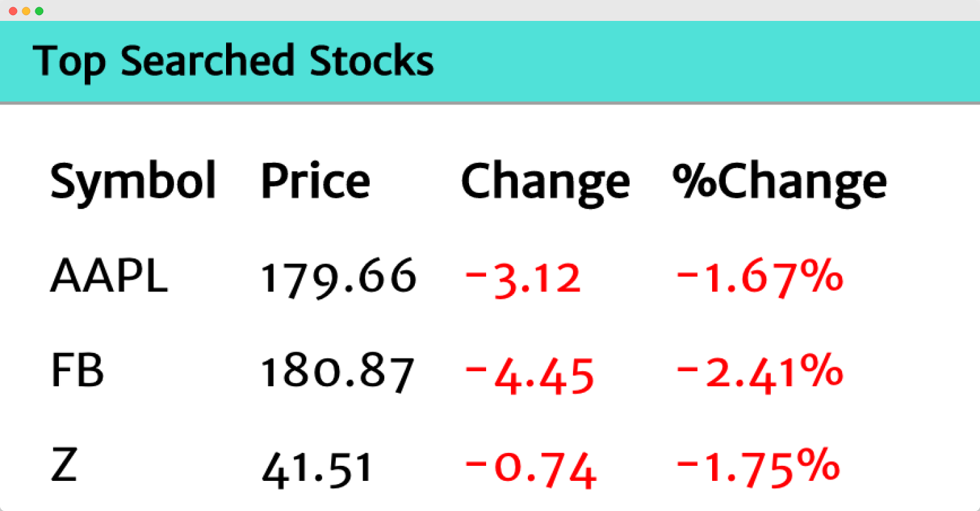980x511 pixels.
Task: Open the FB stock symbol
Action: [x=77, y=371]
